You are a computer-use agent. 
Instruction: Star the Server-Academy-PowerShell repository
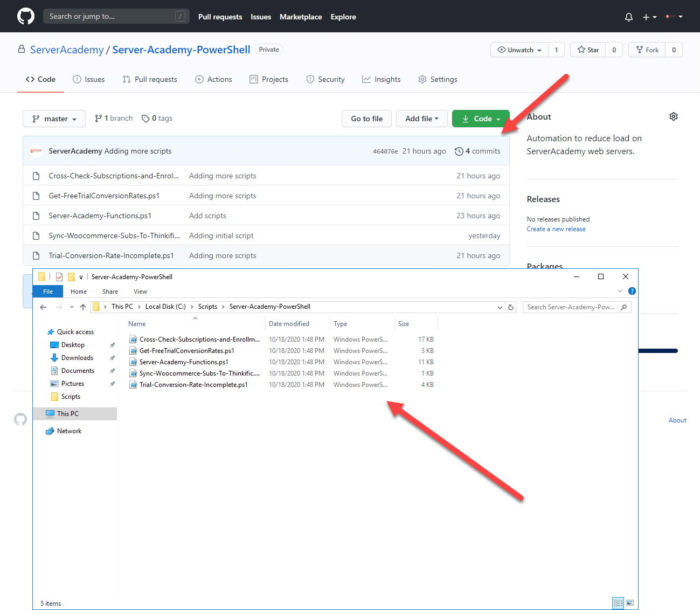587,50
